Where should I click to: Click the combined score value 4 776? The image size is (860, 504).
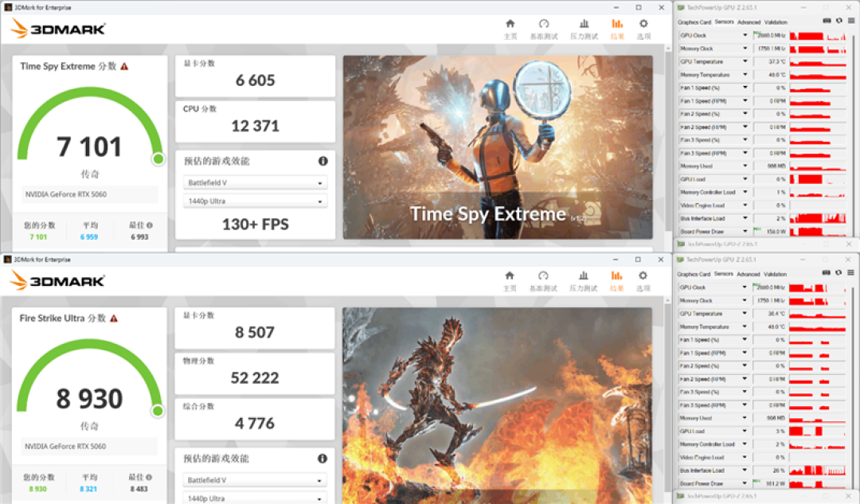coord(255,424)
